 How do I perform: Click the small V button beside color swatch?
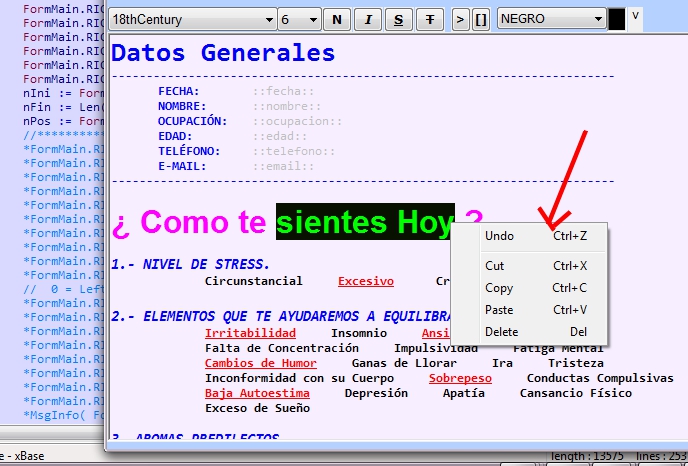pyautogui.click(x=635, y=17)
